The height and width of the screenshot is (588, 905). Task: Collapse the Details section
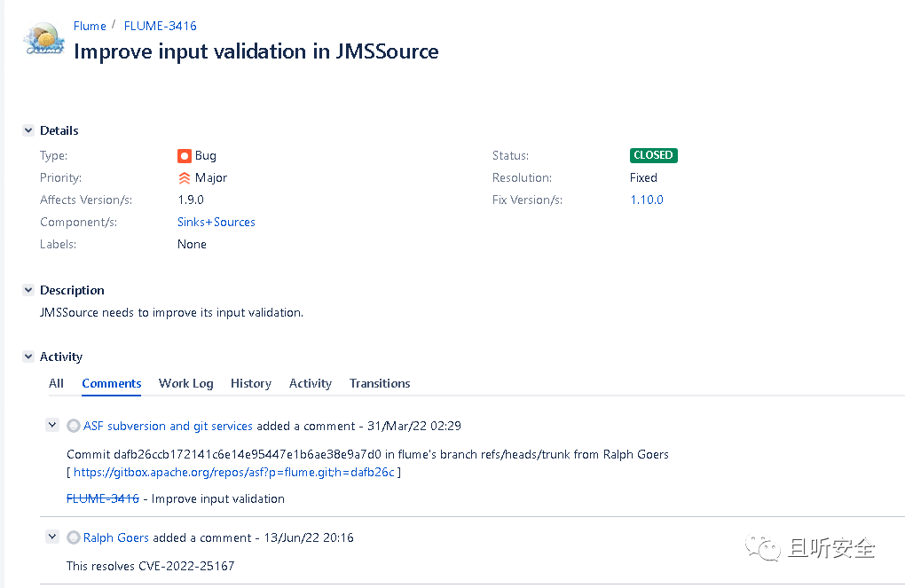[x=28, y=130]
